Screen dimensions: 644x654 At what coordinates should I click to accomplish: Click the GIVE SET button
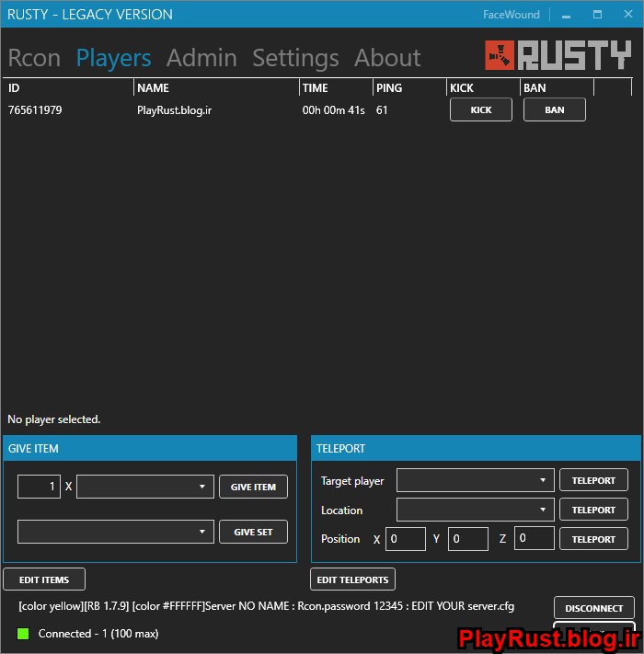(x=253, y=532)
